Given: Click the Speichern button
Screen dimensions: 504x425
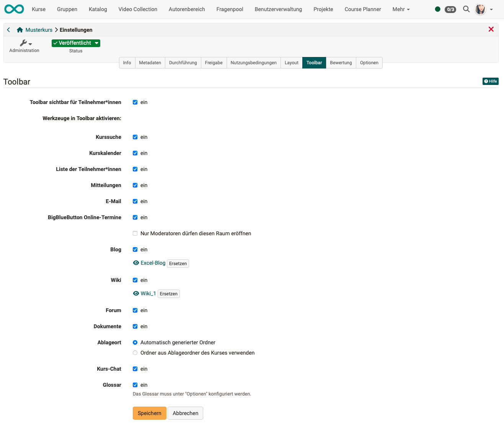Looking at the screenshot, I should 149,413.
